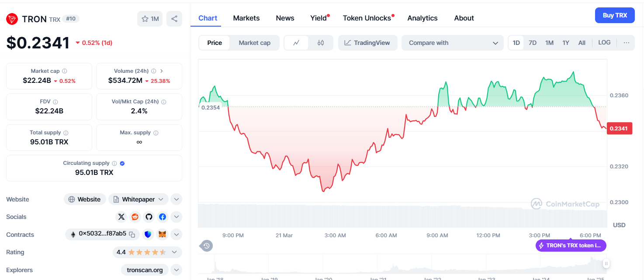
Task: Click verified circulating supply badge
Action: 122,163
